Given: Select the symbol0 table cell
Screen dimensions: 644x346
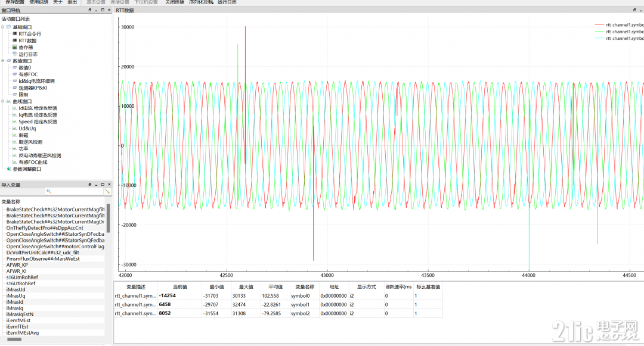Looking at the screenshot, I should (x=305, y=295).
